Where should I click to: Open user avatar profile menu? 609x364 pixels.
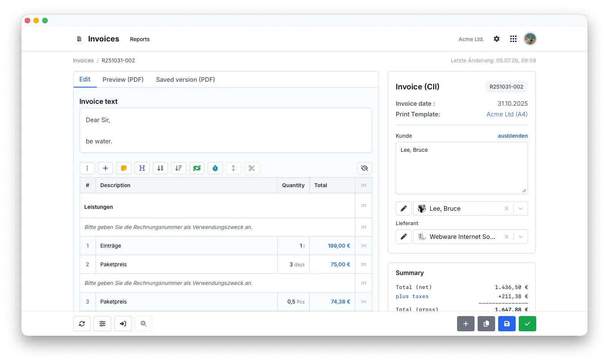pos(530,39)
